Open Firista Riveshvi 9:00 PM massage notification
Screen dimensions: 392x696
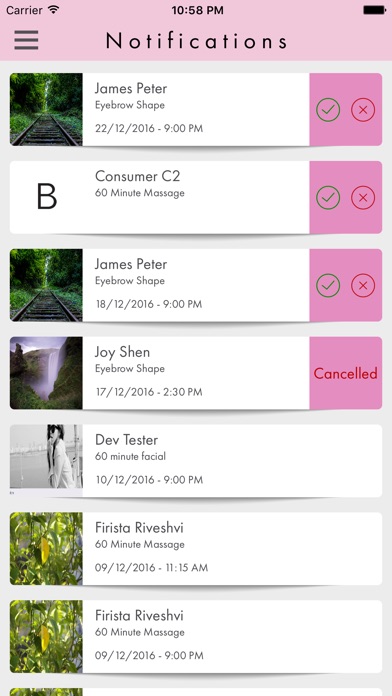[x=196, y=637]
